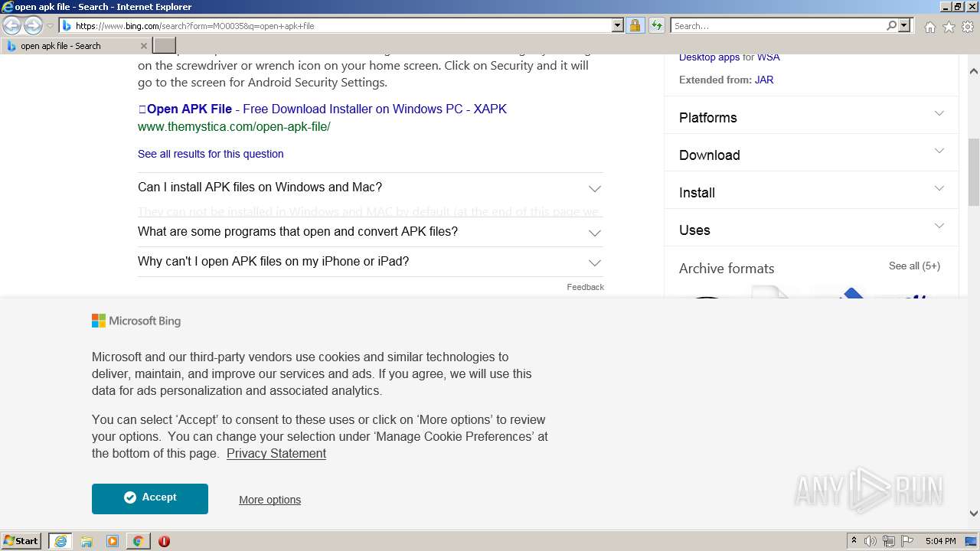Expand 'Can I install APK files on Windows and Mac?'
The width and height of the screenshot is (980, 551).
(x=371, y=187)
